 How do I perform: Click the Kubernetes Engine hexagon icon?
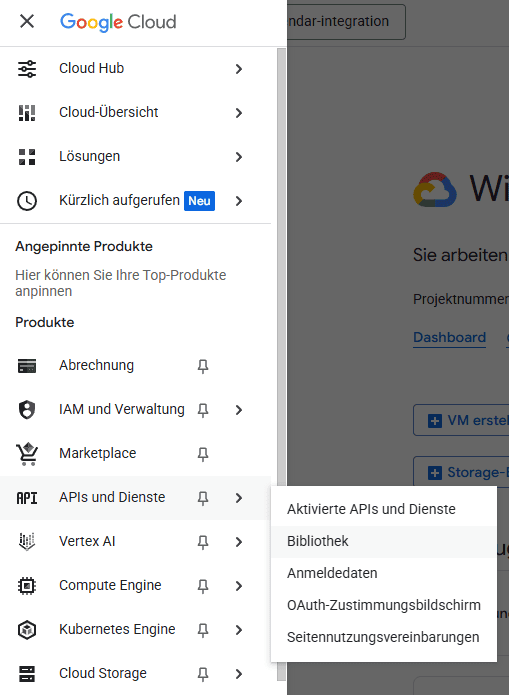pos(27,630)
